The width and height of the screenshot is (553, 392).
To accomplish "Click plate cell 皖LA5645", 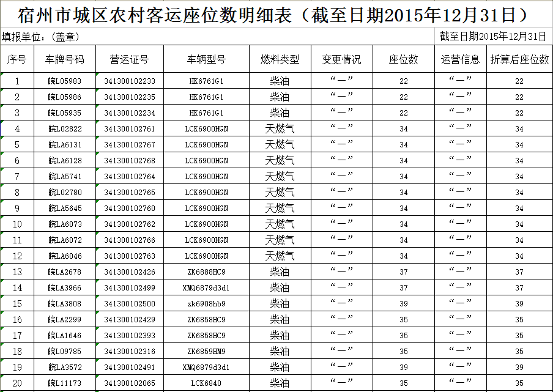I will pyautogui.click(x=65, y=208).
